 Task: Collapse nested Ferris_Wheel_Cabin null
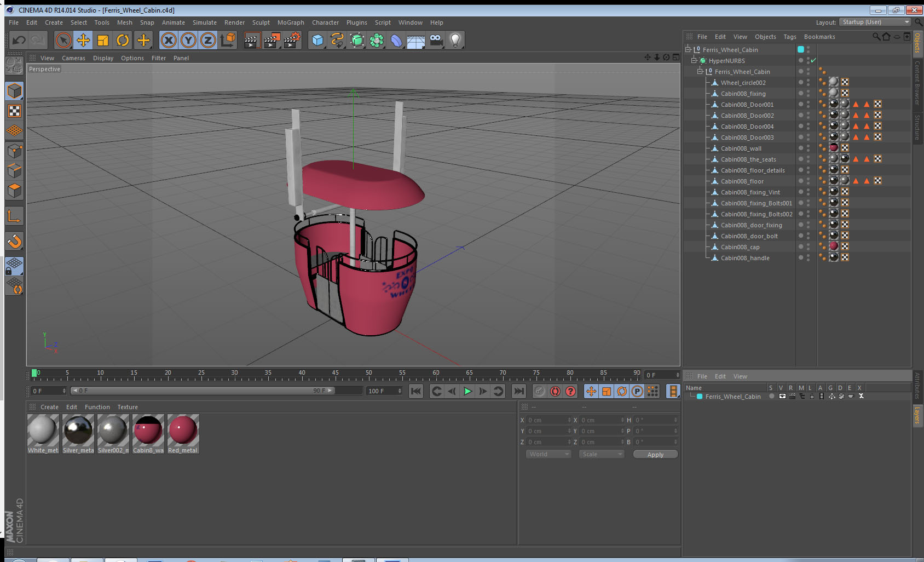click(x=700, y=71)
